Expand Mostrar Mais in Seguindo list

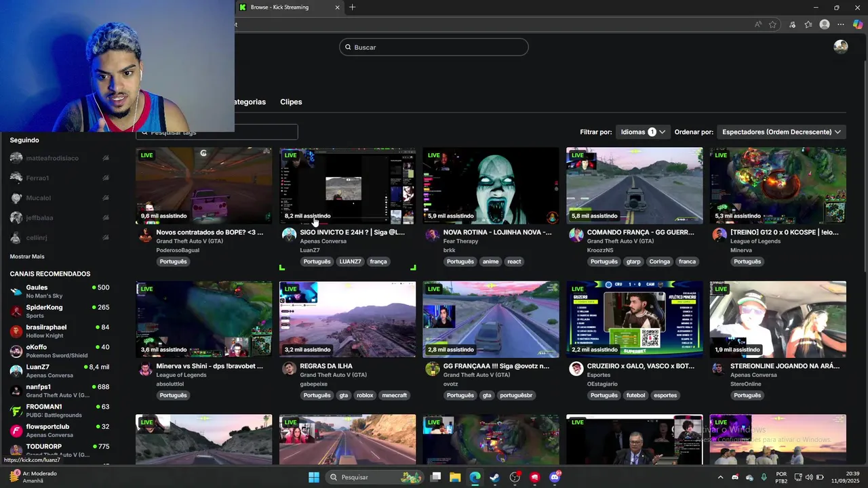click(27, 256)
